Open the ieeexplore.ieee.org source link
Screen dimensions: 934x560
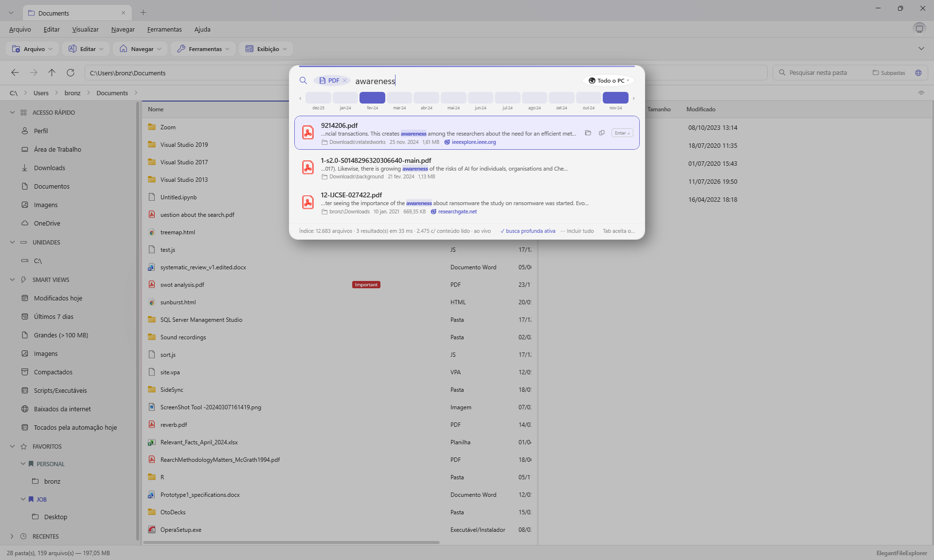click(473, 142)
